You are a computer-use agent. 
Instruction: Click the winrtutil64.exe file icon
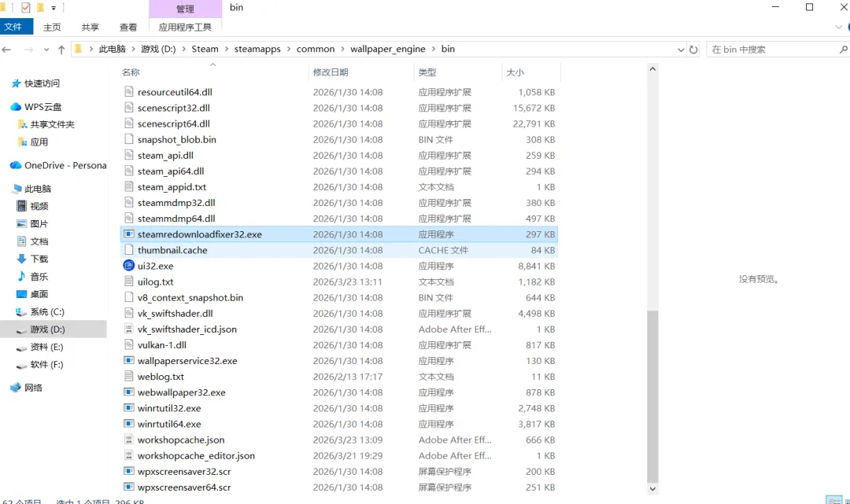[x=128, y=424]
